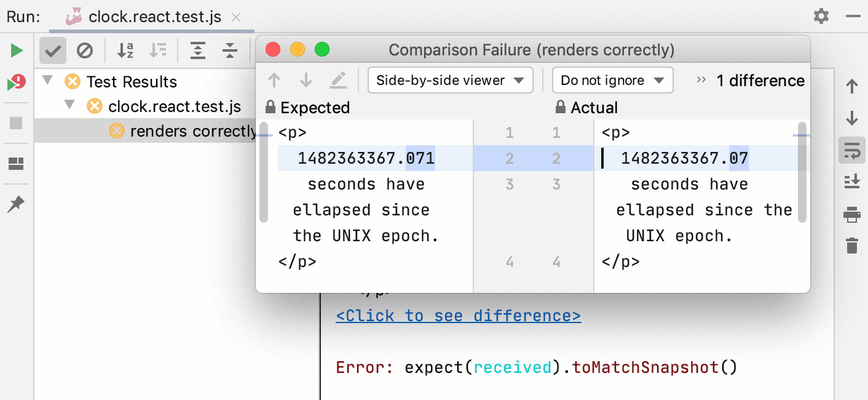The width and height of the screenshot is (868, 400).
Task: Sort test results alphabetically
Action: pos(125,50)
